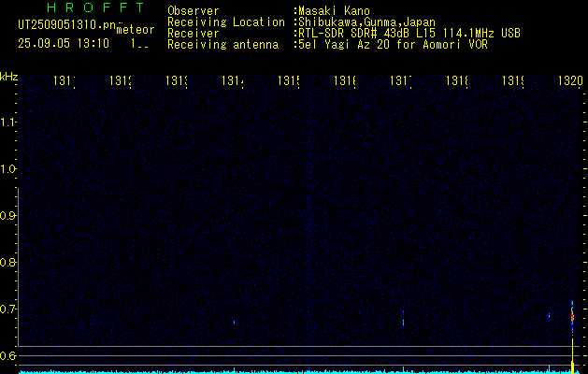
Task: Click the 0.8 kHz frequency axis label
Action: tap(7, 262)
